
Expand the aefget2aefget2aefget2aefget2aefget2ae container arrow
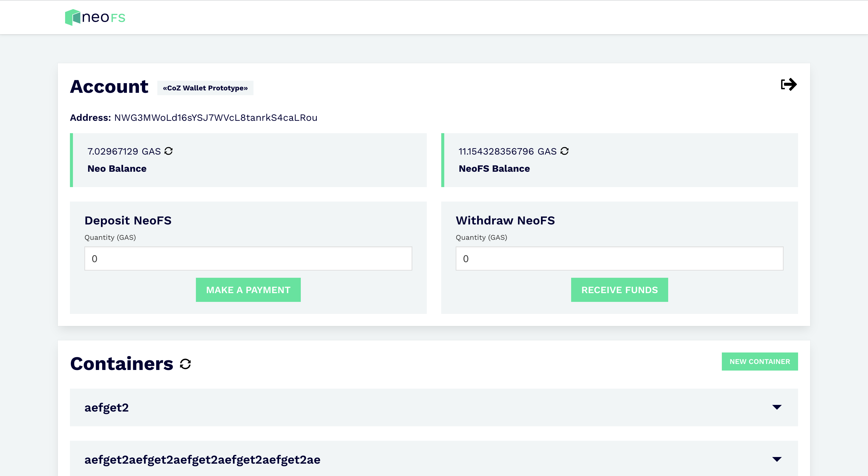pyautogui.click(x=777, y=459)
